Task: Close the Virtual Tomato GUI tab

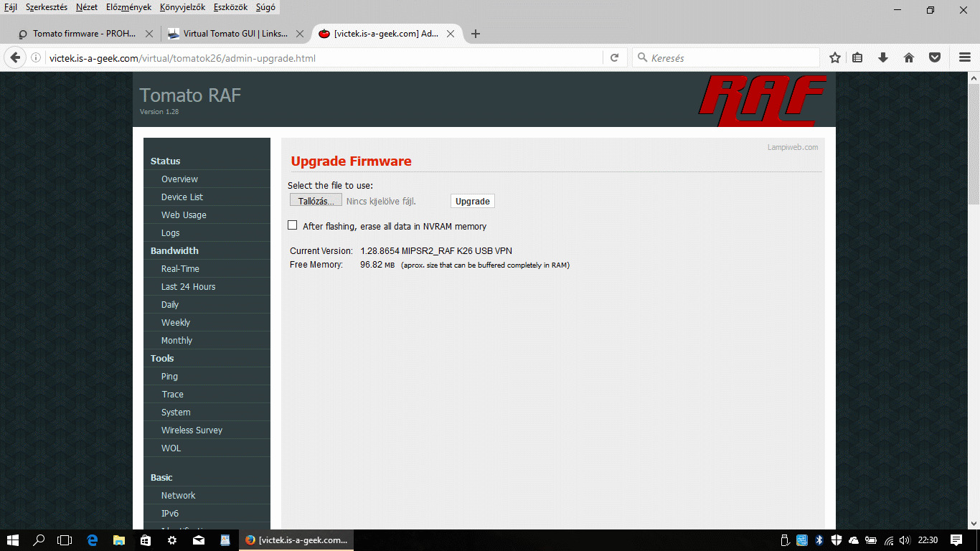Action: coord(300,34)
